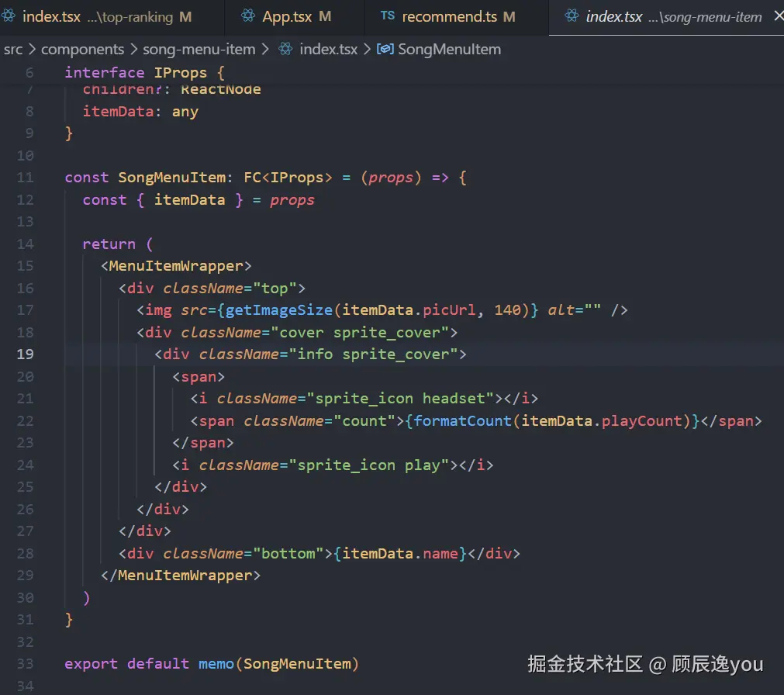Click memo in export default line
The image size is (784, 695).
click(216, 664)
